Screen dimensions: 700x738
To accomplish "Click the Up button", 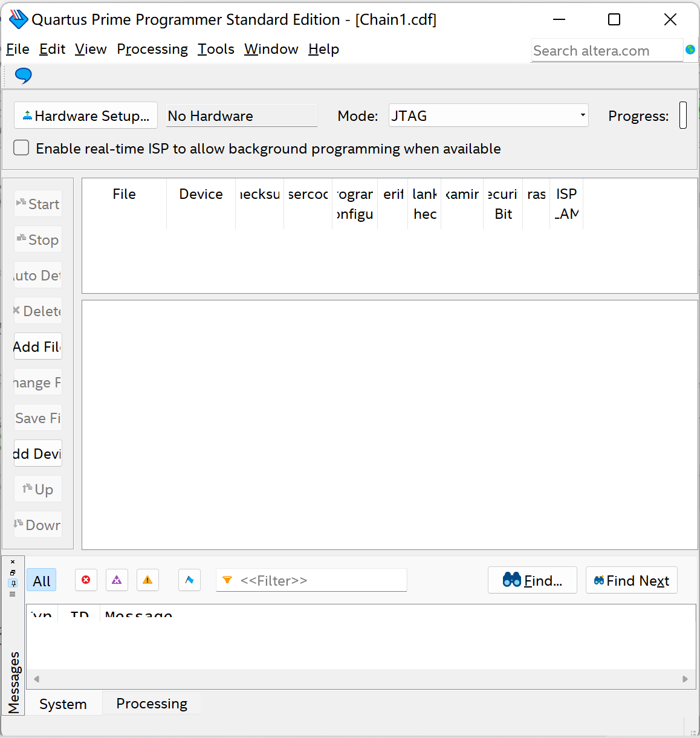I will [x=38, y=490].
